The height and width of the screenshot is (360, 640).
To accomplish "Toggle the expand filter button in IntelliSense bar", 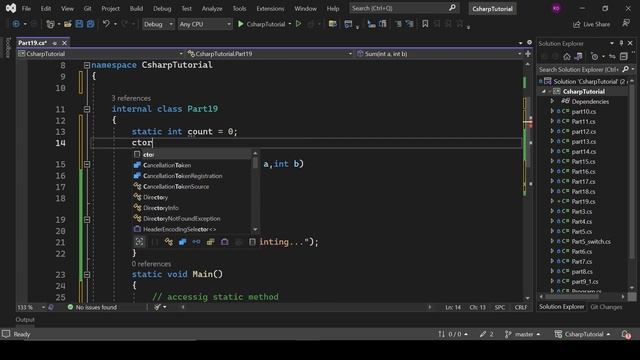I will [x=139, y=242].
